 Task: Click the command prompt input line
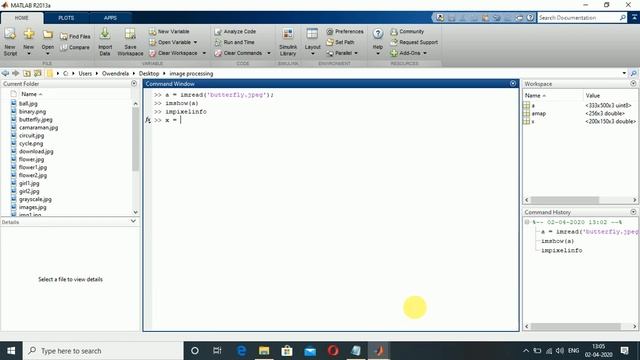pos(335,120)
